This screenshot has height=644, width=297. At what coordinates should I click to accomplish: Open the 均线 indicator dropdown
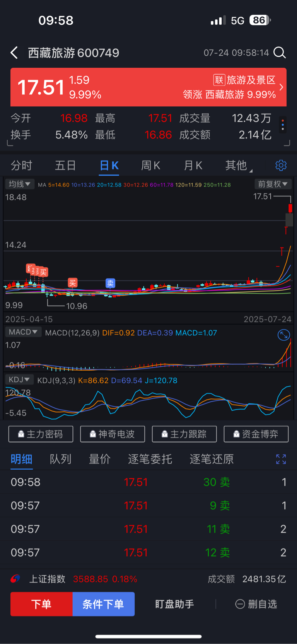coord(20,184)
